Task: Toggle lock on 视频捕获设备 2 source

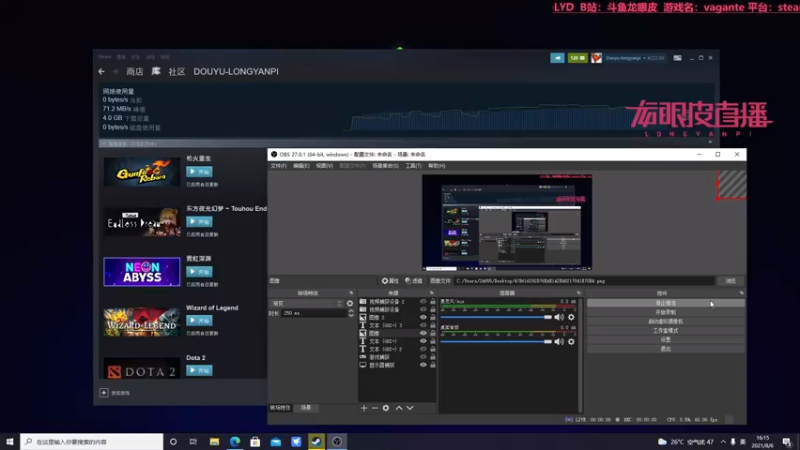Action: coord(433,302)
